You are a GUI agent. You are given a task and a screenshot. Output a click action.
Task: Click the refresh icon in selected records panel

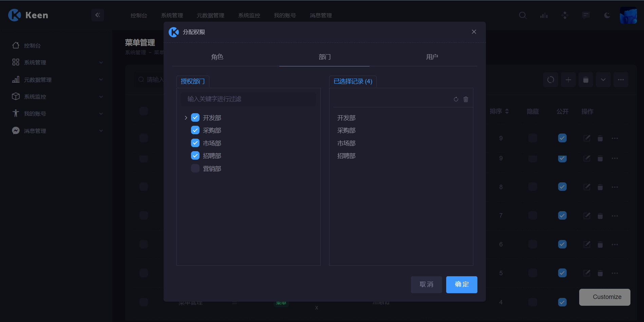pyautogui.click(x=456, y=99)
